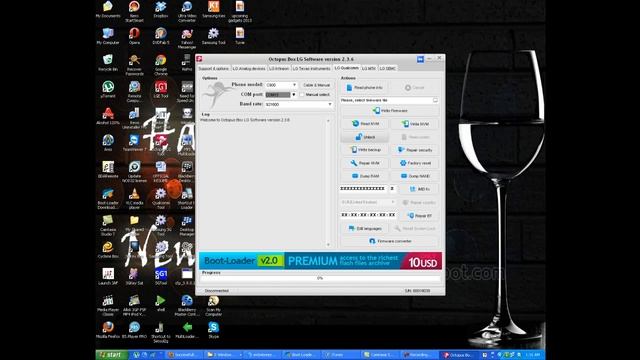
Task: Open the Alcohol 120% desktop shortcut
Action: point(108,116)
